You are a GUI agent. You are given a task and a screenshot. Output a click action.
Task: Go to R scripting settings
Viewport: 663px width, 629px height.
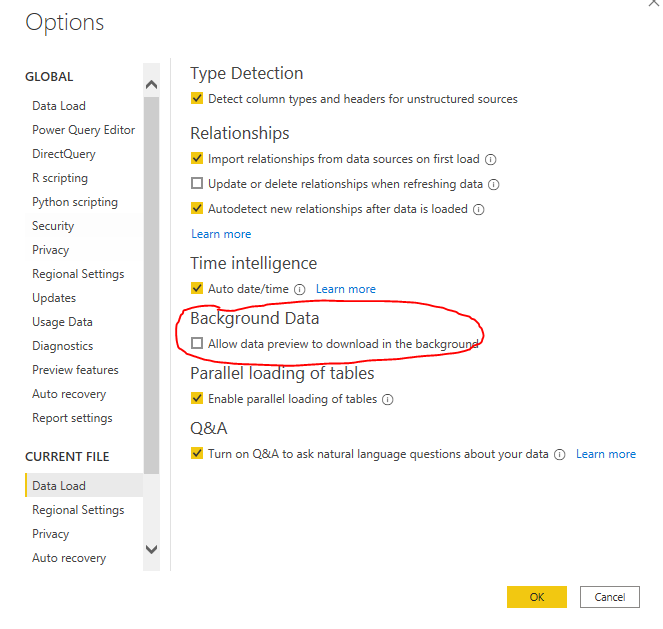click(x=60, y=178)
